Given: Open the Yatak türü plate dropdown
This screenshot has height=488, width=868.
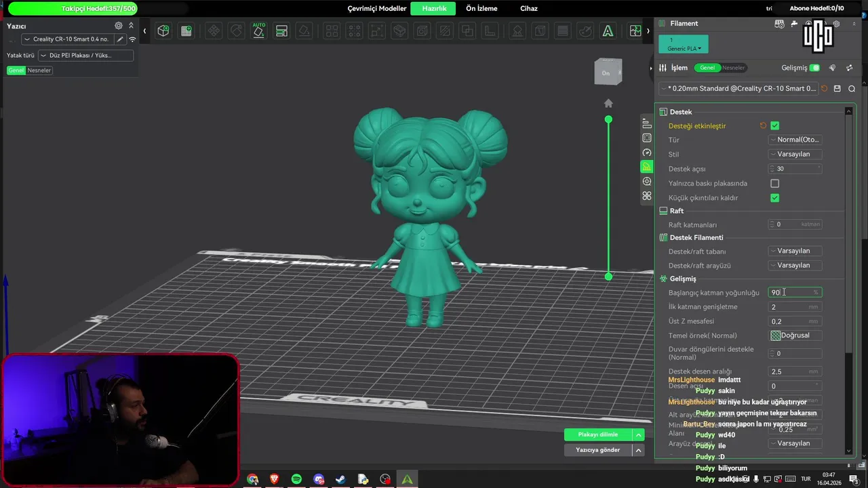Looking at the screenshot, I should click(x=86, y=56).
